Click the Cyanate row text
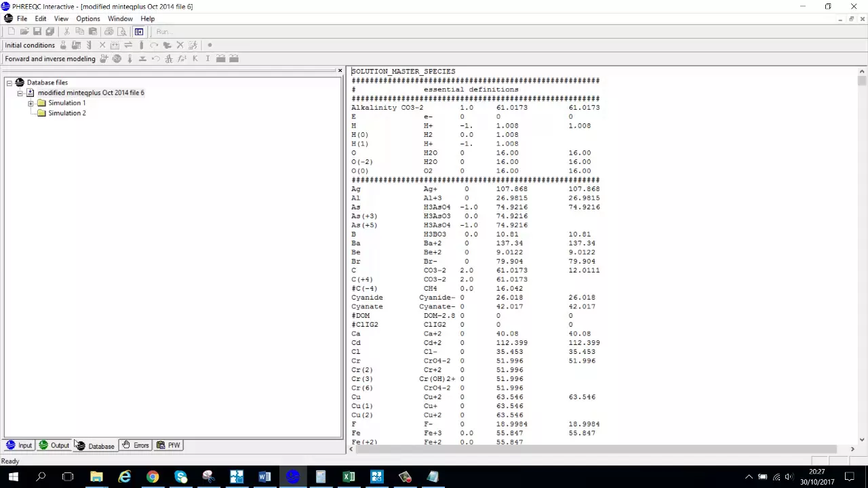The image size is (868, 488). pos(473,306)
